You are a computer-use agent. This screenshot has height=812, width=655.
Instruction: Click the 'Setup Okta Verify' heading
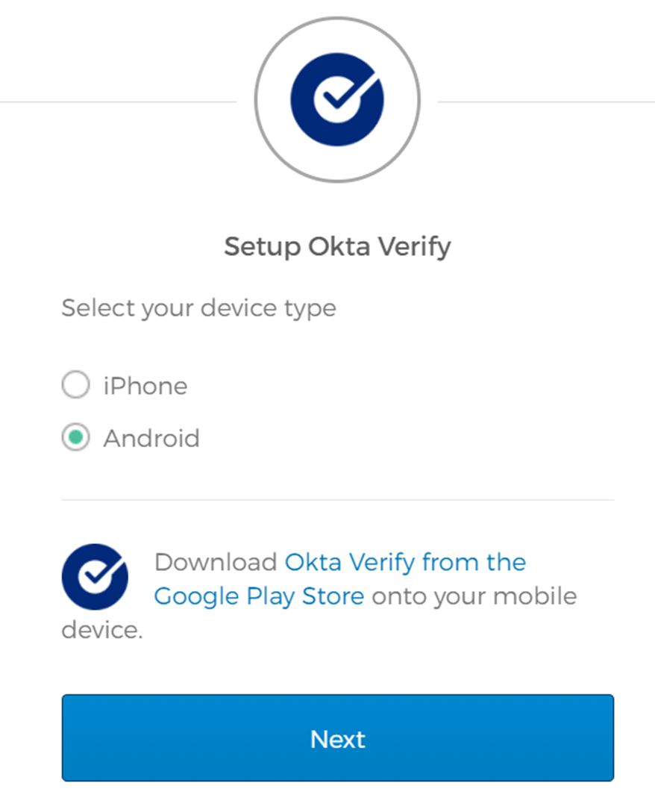337,246
